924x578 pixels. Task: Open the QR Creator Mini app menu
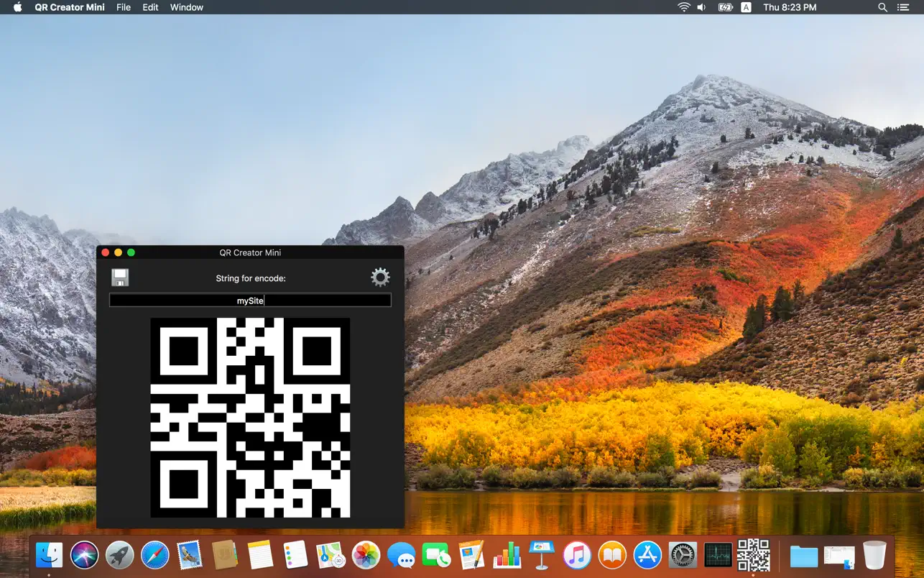tap(69, 7)
